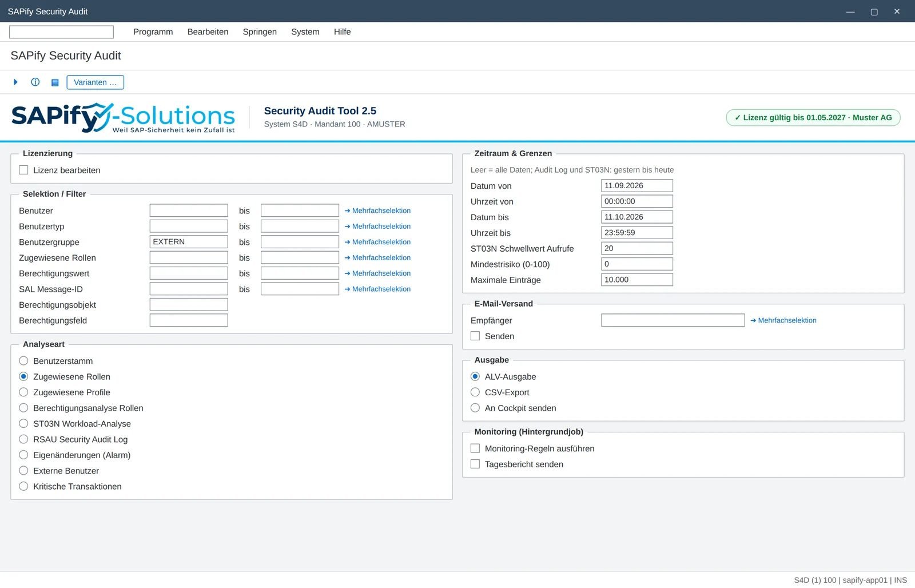Open the Varianten button

point(95,82)
